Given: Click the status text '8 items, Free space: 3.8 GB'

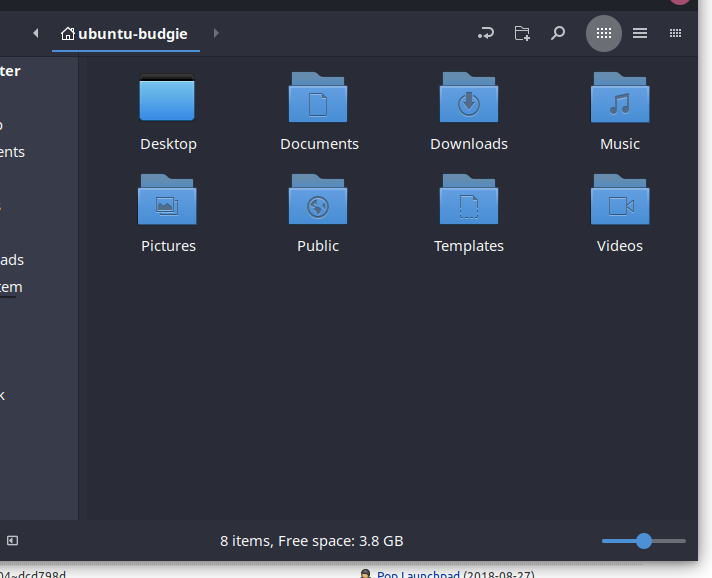Looking at the screenshot, I should coord(312,541).
